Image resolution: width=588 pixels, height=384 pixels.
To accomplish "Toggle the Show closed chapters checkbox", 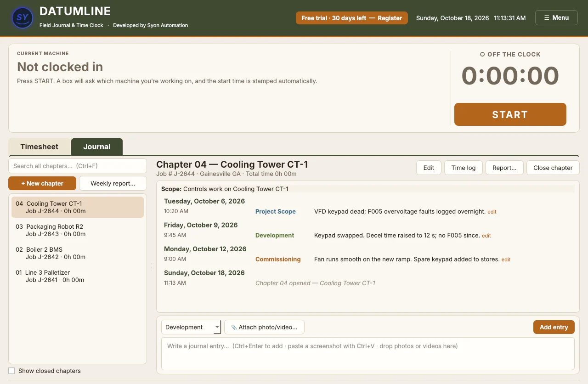I will pyautogui.click(x=11, y=371).
